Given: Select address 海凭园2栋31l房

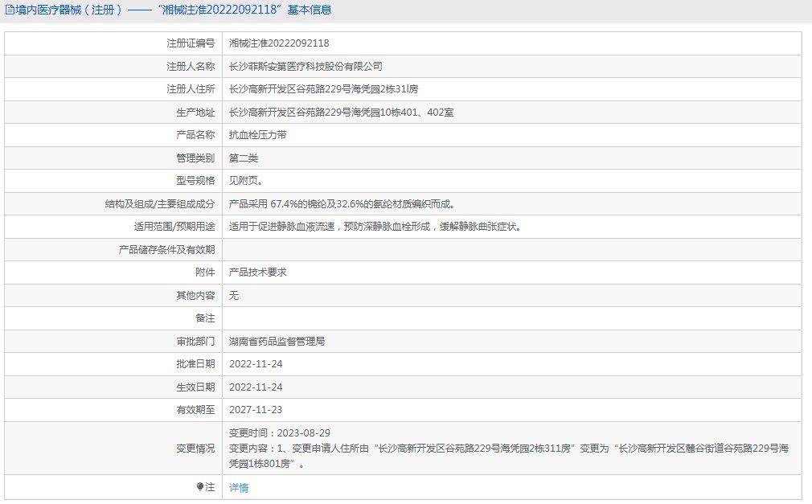Looking at the screenshot, I should click(x=385, y=89).
